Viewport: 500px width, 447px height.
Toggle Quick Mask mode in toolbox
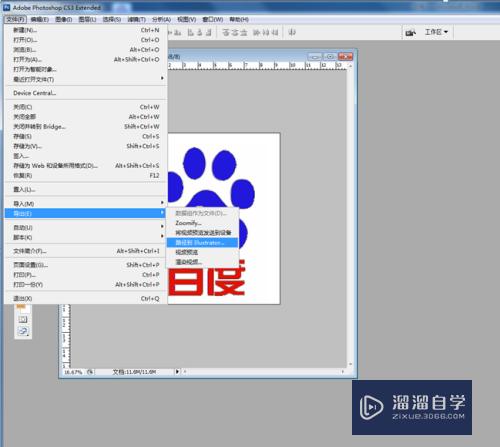(23, 319)
